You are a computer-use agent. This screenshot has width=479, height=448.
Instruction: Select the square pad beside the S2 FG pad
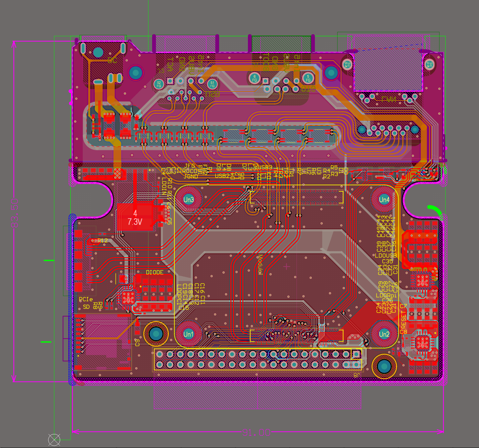click(170, 81)
